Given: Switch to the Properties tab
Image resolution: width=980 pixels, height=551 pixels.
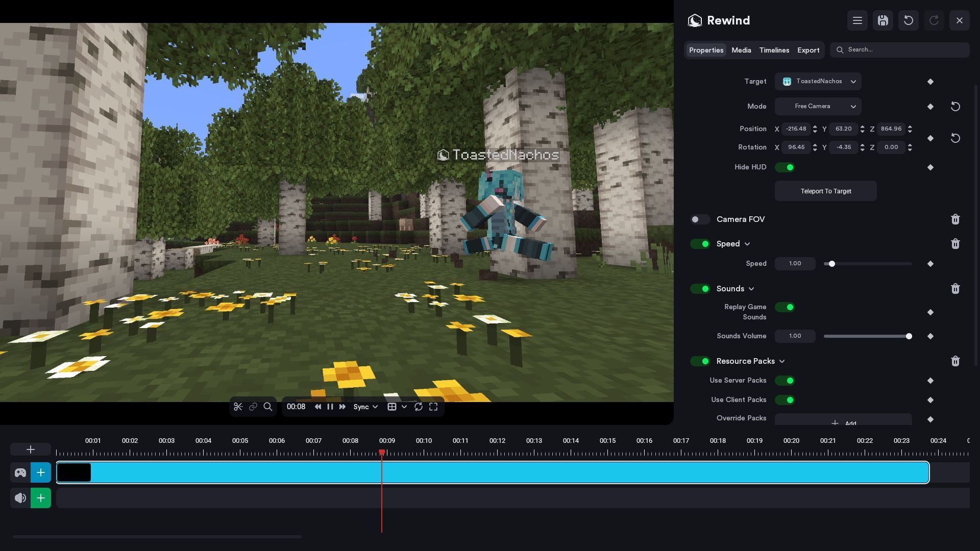Looking at the screenshot, I should [x=706, y=50].
